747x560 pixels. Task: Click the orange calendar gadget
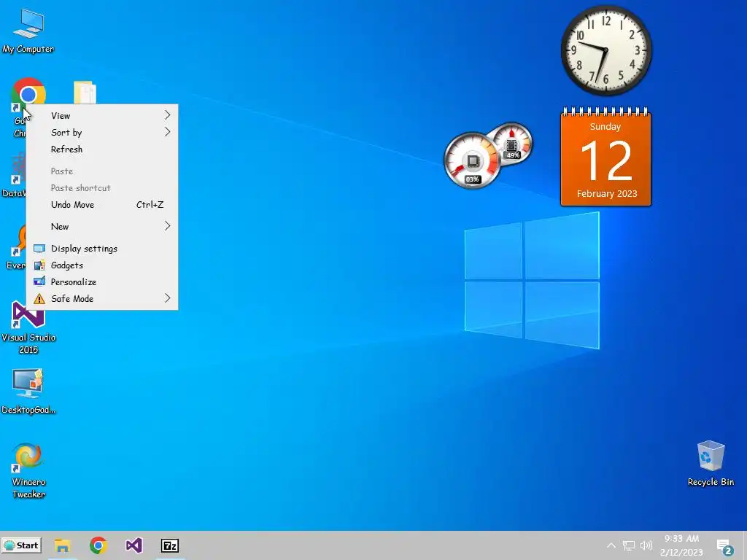(x=605, y=157)
